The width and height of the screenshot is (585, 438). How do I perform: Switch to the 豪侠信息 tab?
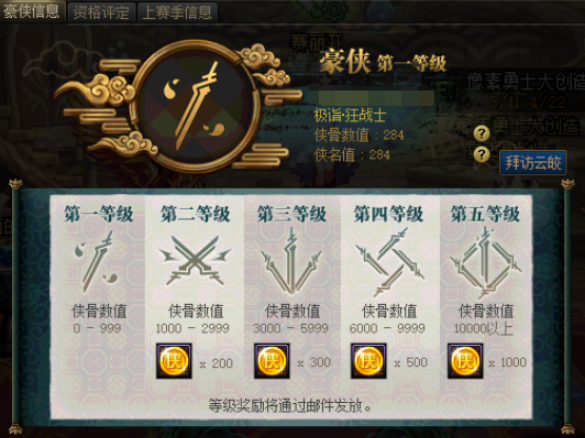tap(32, 11)
